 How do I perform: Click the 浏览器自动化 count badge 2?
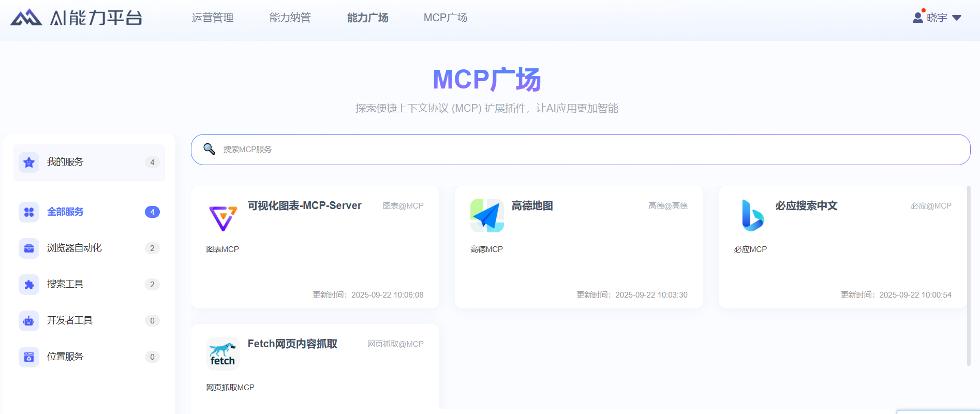[x=152, y=248]
